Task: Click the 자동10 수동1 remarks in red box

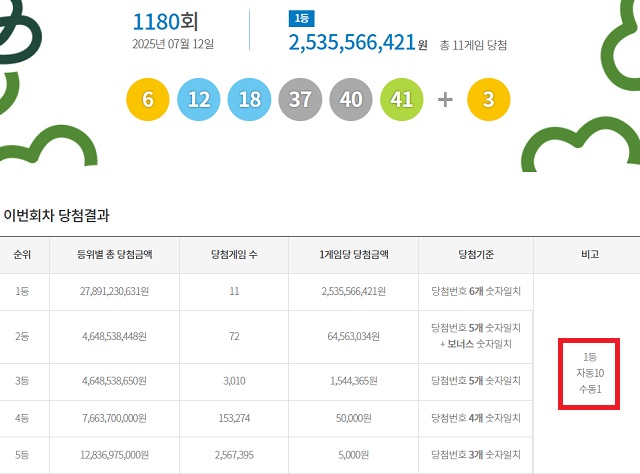Action: click(x=588, y=373)
